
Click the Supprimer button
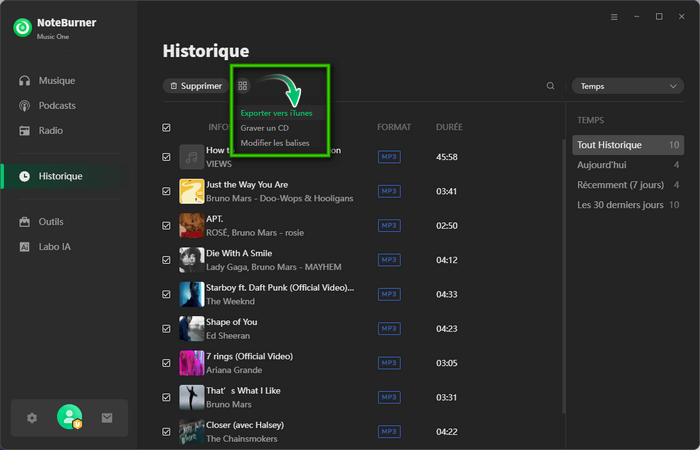[194, 86]
